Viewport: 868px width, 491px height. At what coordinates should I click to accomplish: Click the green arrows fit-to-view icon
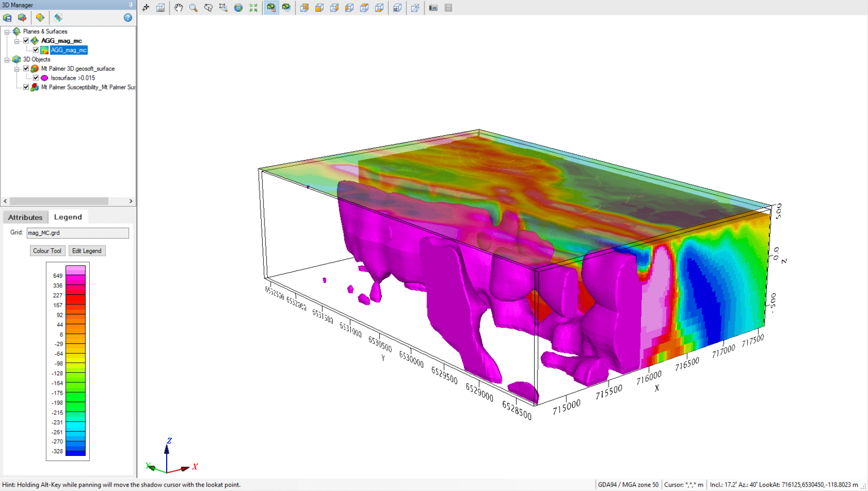(253, 8)
